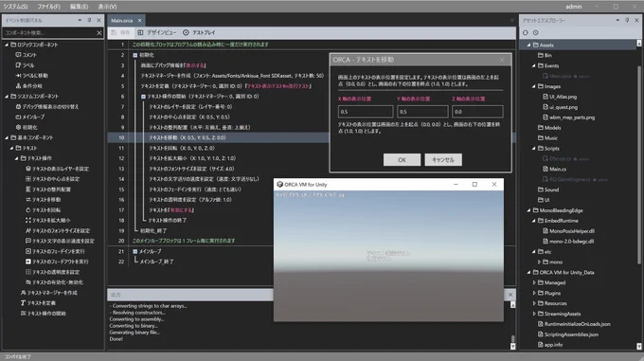Image resolution: width=644 pixels, height=361 pixels.
Task: Collapse the システムコンポーネント folder
Action: (x=7, y=96)
